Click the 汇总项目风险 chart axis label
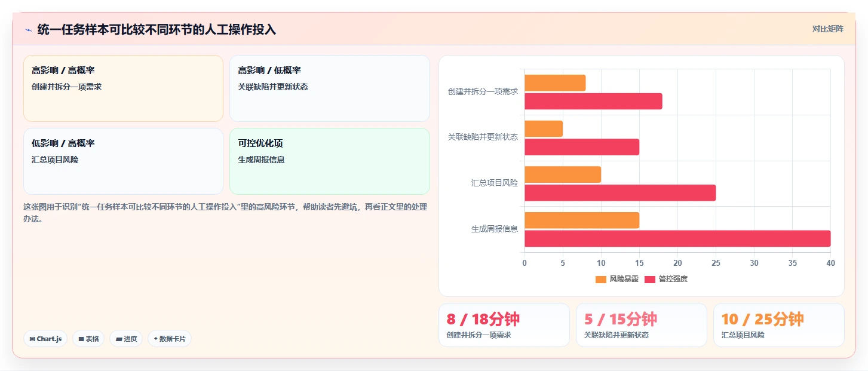The image size is (868, 371). coord(495,183)
